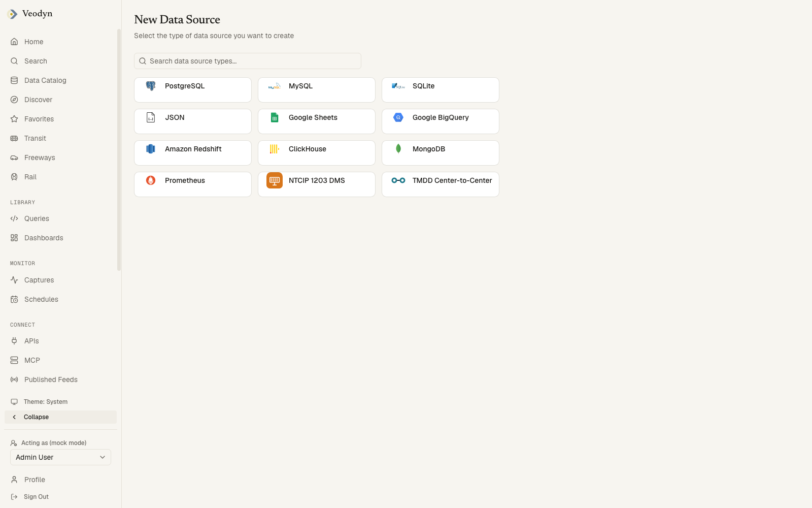Screen dimensions: 812x508
Task: Click the MongoDB leaf icon
Action: tap(398, 149)
